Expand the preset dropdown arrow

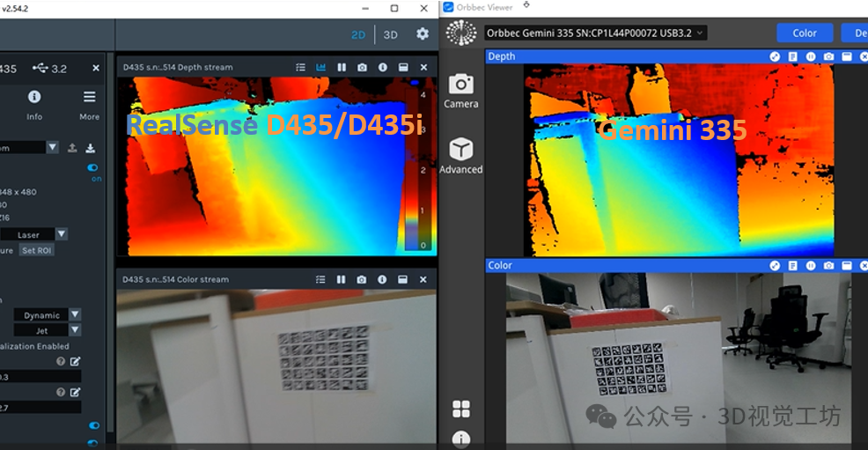point(53,147)
